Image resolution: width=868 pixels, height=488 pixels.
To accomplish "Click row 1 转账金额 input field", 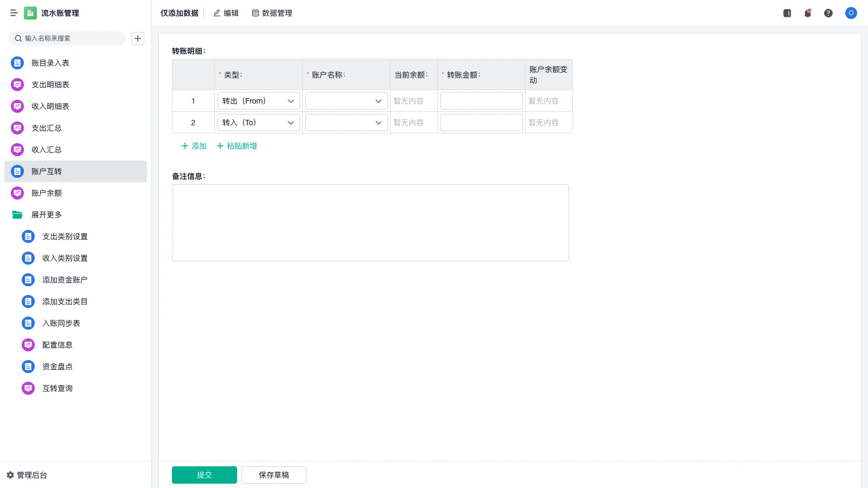I will (x=482, y=101).
